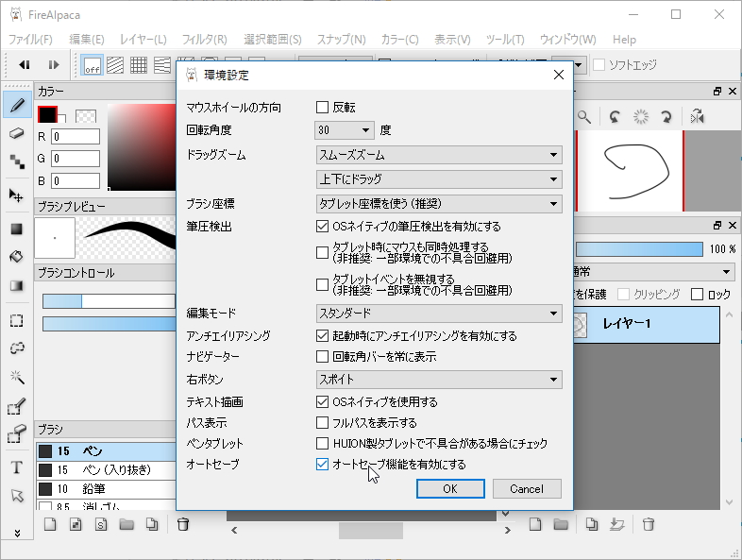Open the layer blend mode dropdown
Image resolution: width=742 pixels, height=560 pixels.
[x=654, y=272]
